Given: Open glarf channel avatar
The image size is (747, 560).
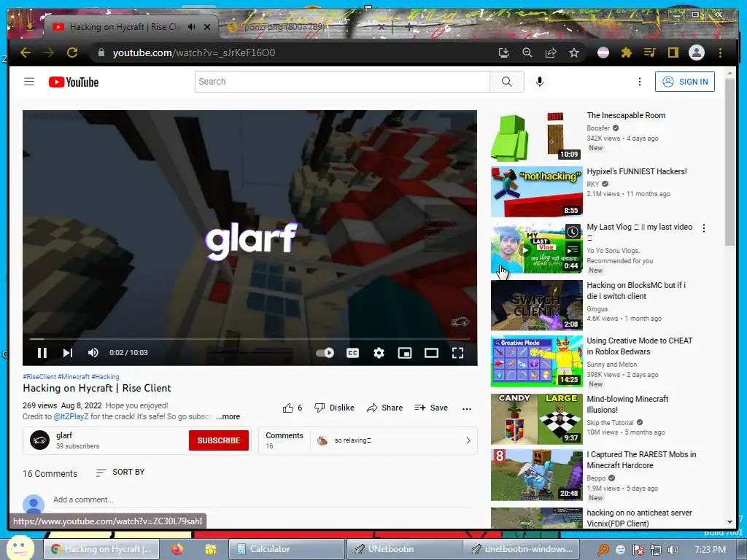Looking at the screenshot, I should (x=39, y=440).
